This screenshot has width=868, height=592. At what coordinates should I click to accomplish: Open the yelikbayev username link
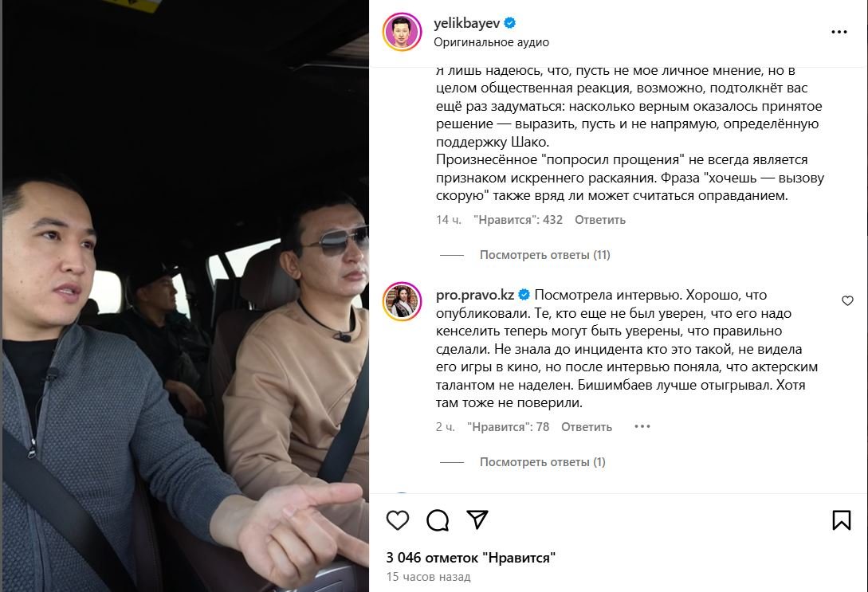(466, 23)
